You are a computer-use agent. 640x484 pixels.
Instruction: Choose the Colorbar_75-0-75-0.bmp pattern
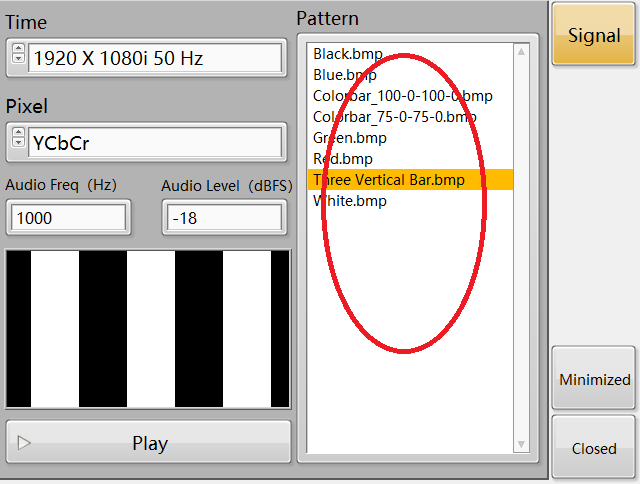point(394,117)
